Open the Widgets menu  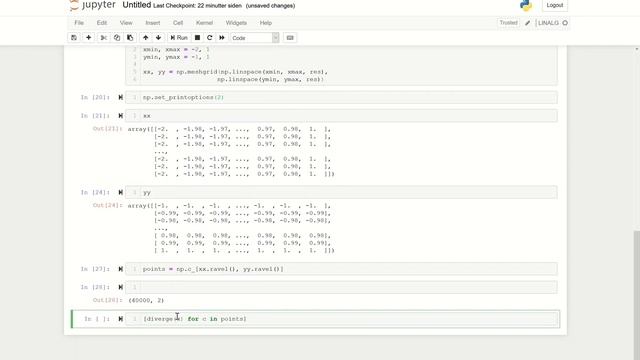[x=236, y=23]
